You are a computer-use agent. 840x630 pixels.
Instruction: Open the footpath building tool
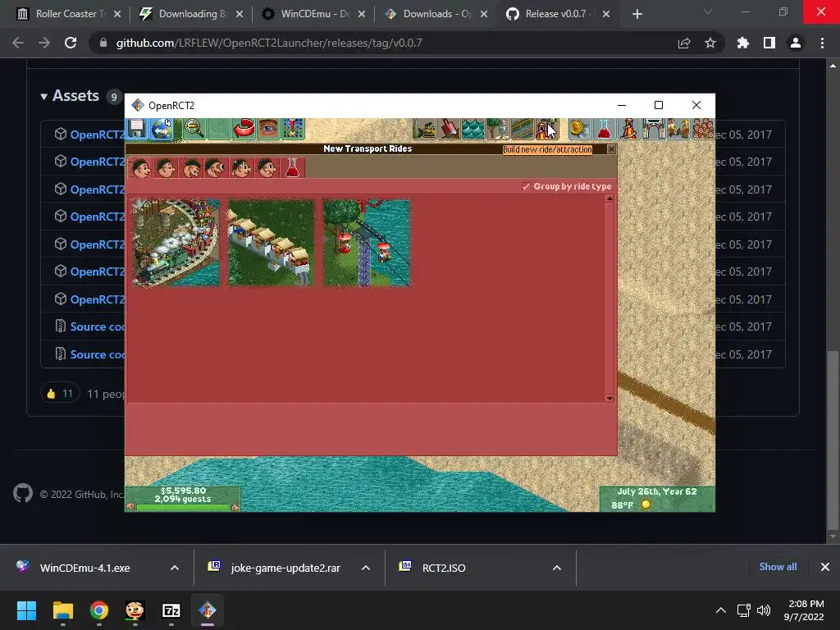523,129
